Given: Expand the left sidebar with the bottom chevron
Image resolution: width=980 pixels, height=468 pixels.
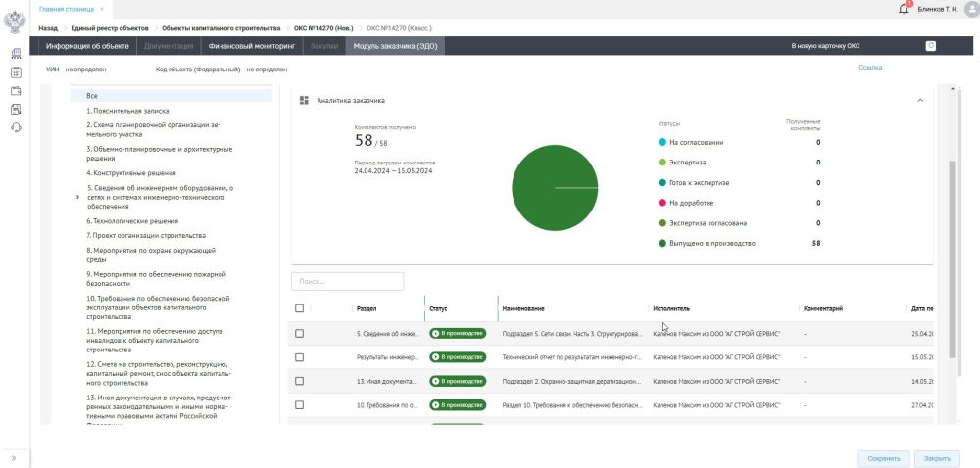Looking at the screenshot, I should tap(14, 457).
